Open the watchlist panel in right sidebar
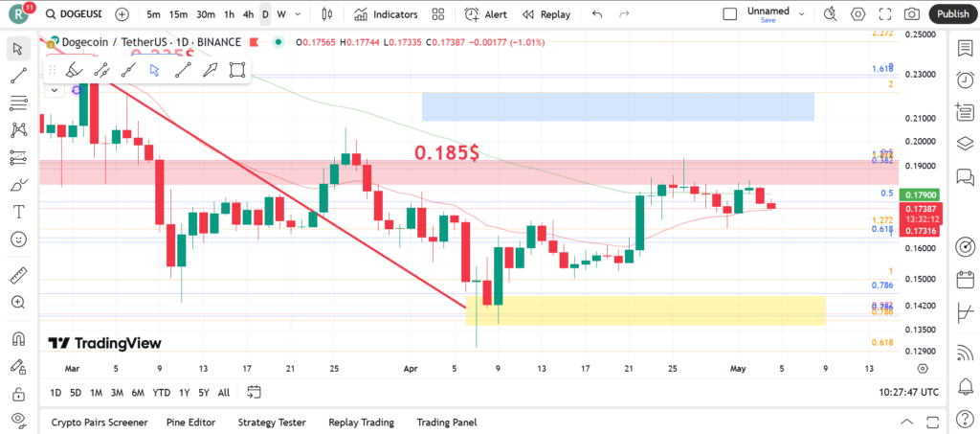Viewport: 980px width, 434px height. 965,48
